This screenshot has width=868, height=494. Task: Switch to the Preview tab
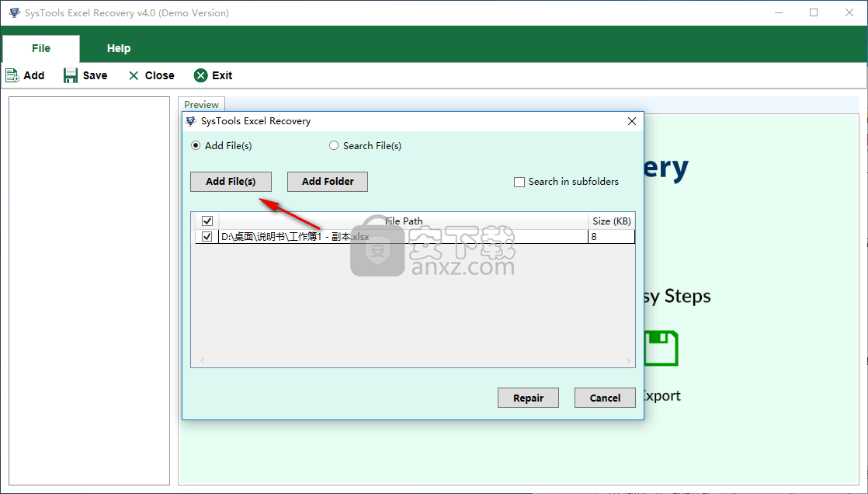point(202,104)
